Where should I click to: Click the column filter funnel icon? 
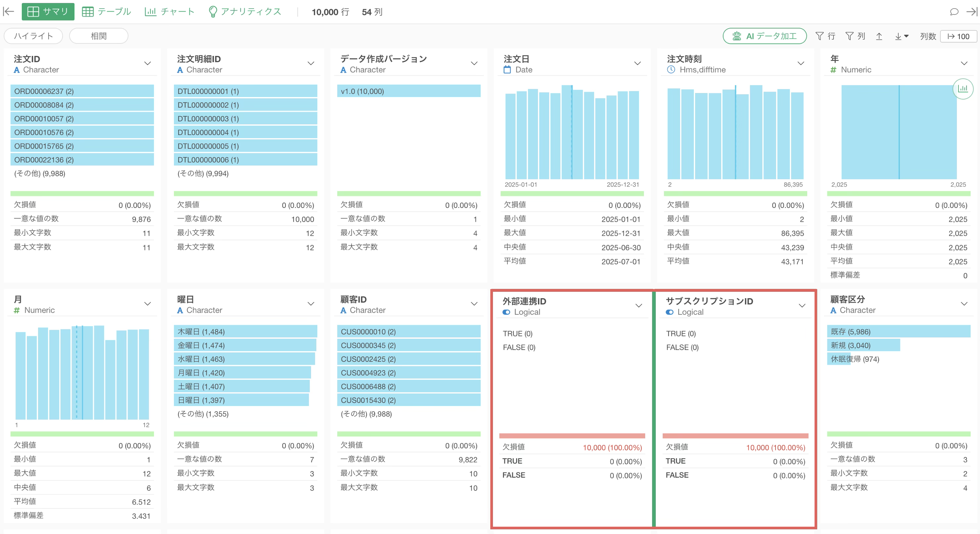849,36
